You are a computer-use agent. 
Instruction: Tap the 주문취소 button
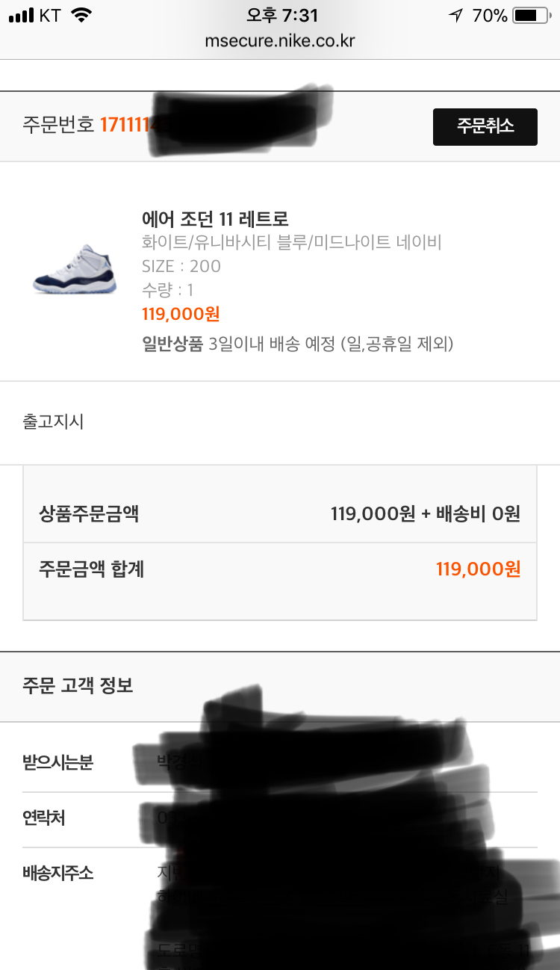(485, 126)
